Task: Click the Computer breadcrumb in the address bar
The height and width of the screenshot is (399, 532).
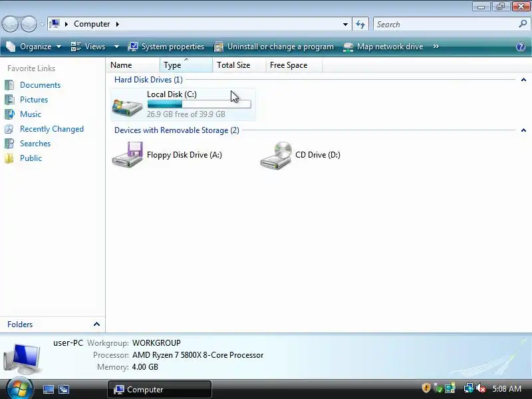Action: [92, 24]
